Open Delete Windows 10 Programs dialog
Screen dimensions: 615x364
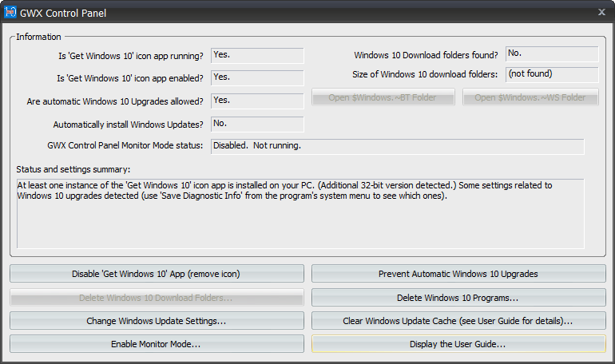458,298
